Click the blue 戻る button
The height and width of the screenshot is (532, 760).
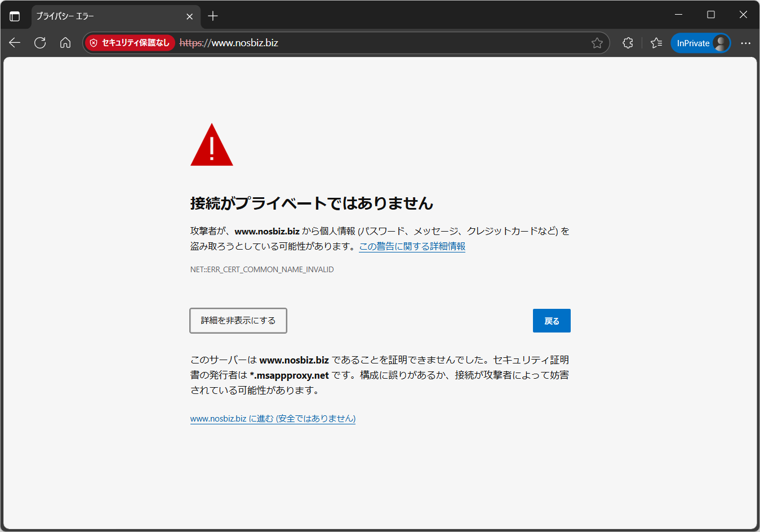(552, 321)
